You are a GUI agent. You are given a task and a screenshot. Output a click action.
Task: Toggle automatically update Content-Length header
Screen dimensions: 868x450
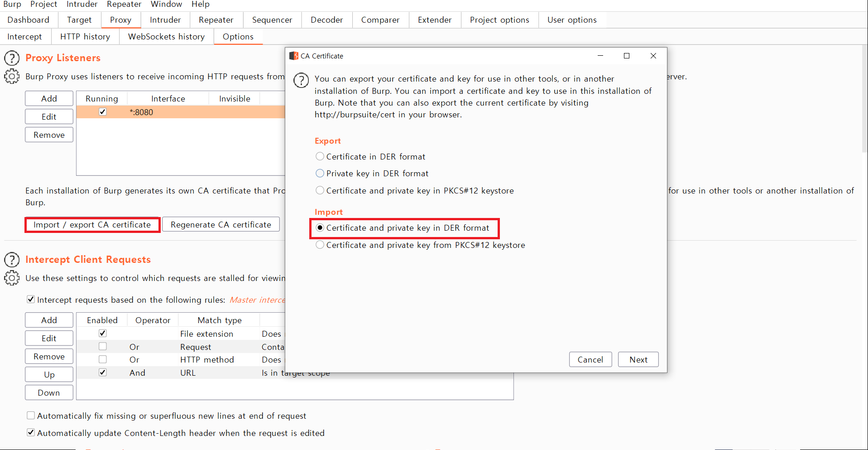pos(31,432)
